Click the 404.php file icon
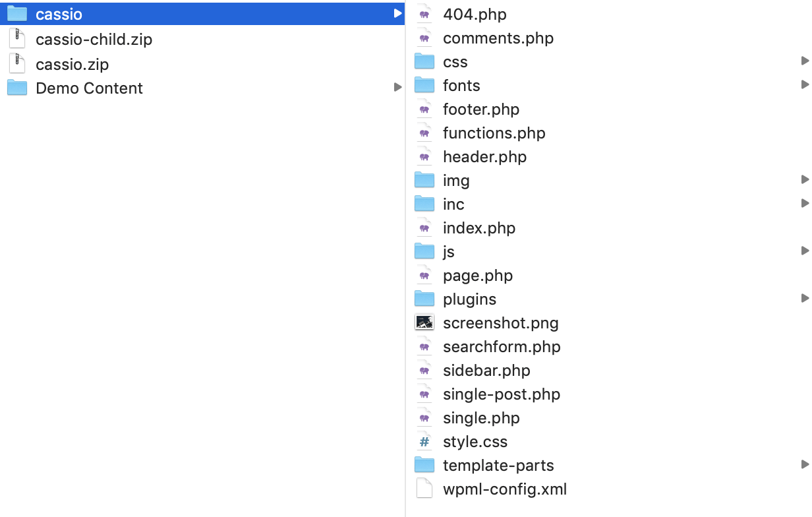 (424, 14)
